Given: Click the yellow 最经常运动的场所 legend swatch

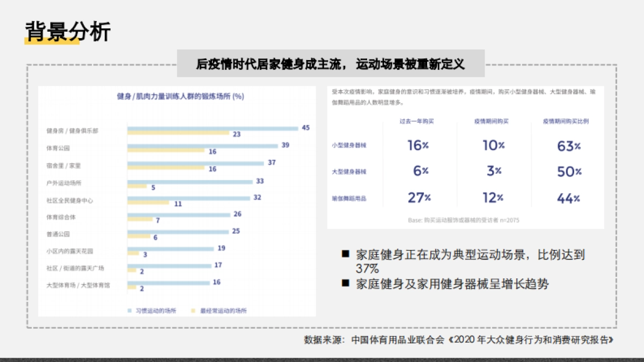Looking at the screenshot, I should click(x=194, y=311).
